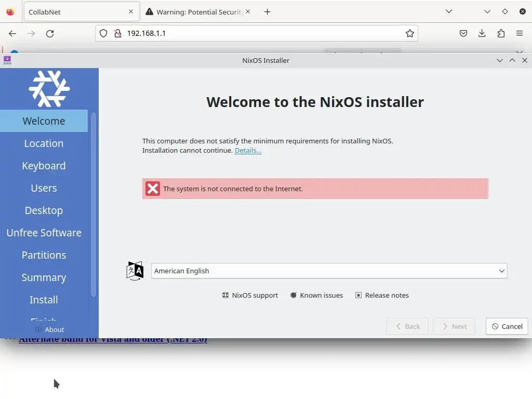
Task: Select Users step in sidebar
Action: click(x=44, y=188)
